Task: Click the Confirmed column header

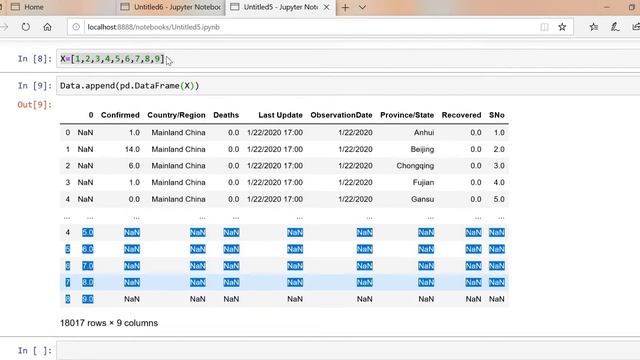Action: tap(120, 115)
